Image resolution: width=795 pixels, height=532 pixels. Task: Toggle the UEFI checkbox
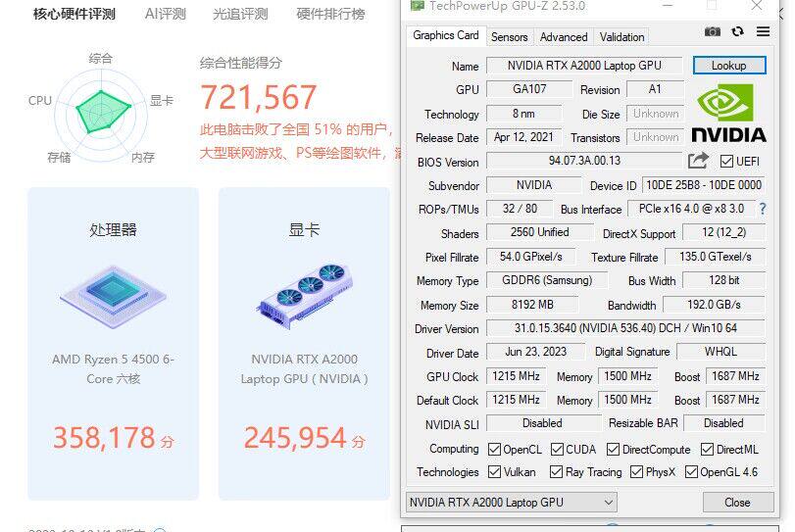click(726, 161)
